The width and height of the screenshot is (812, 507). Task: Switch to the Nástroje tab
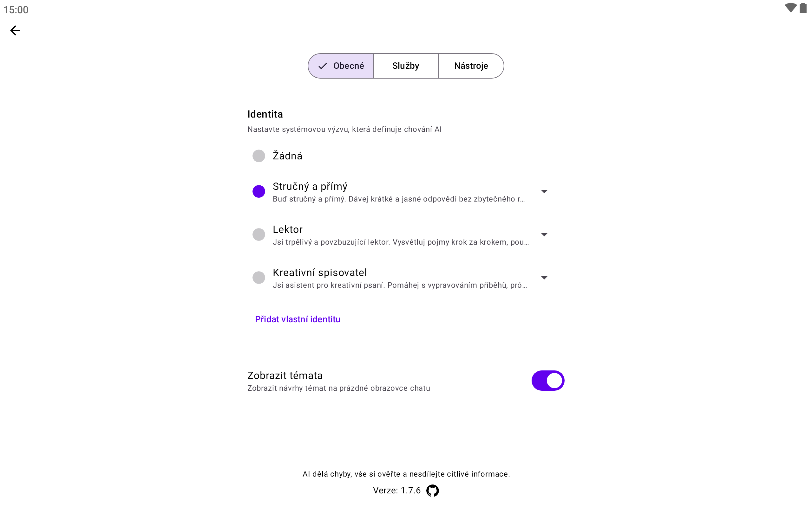coord(471,66)
